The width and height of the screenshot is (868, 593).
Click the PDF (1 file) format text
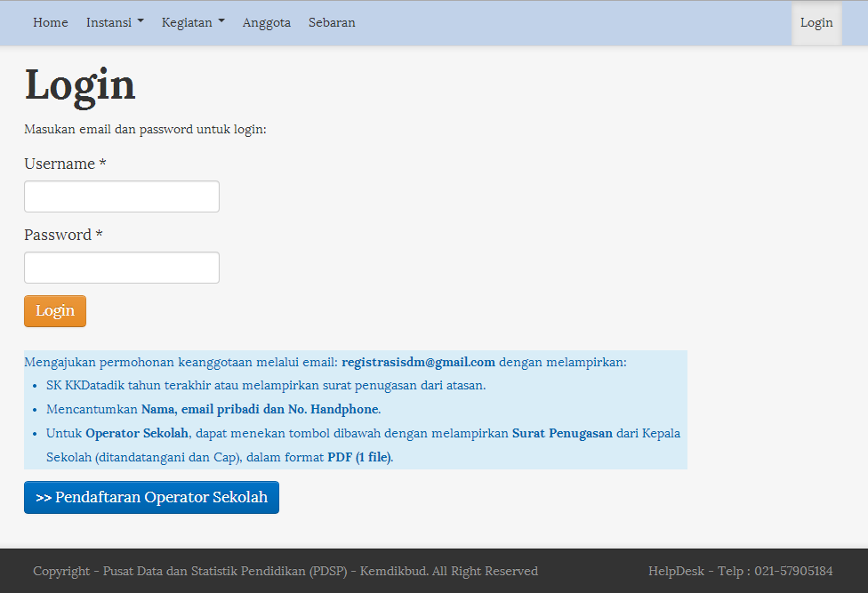358,456
